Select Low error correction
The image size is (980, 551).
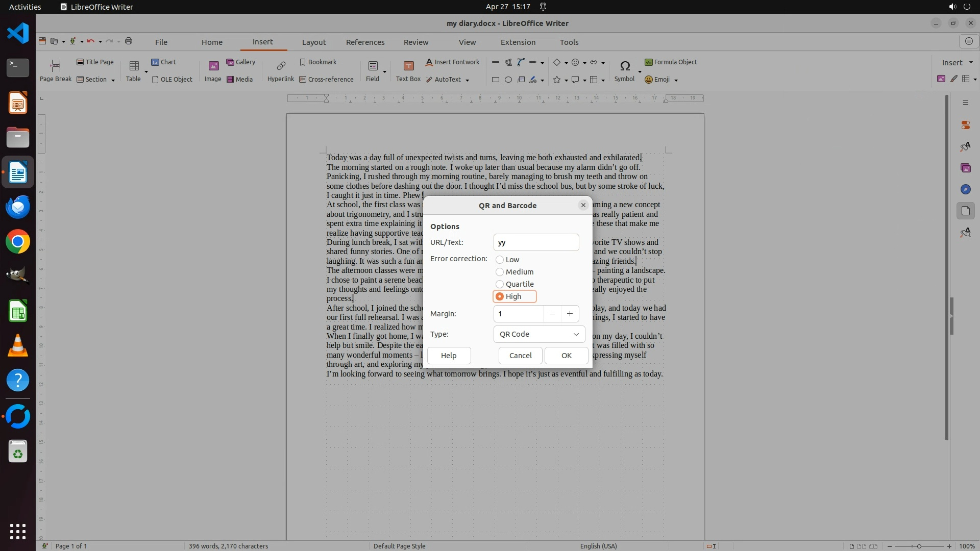500,260
